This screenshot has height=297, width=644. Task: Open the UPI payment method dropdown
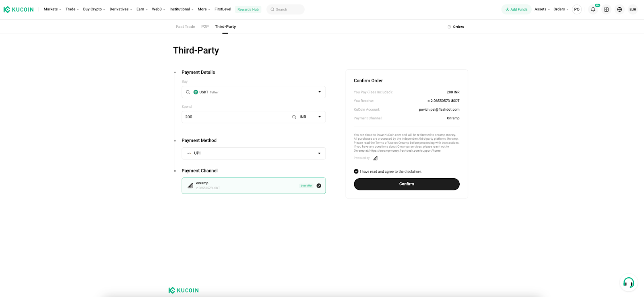click(x=254, y=153)
